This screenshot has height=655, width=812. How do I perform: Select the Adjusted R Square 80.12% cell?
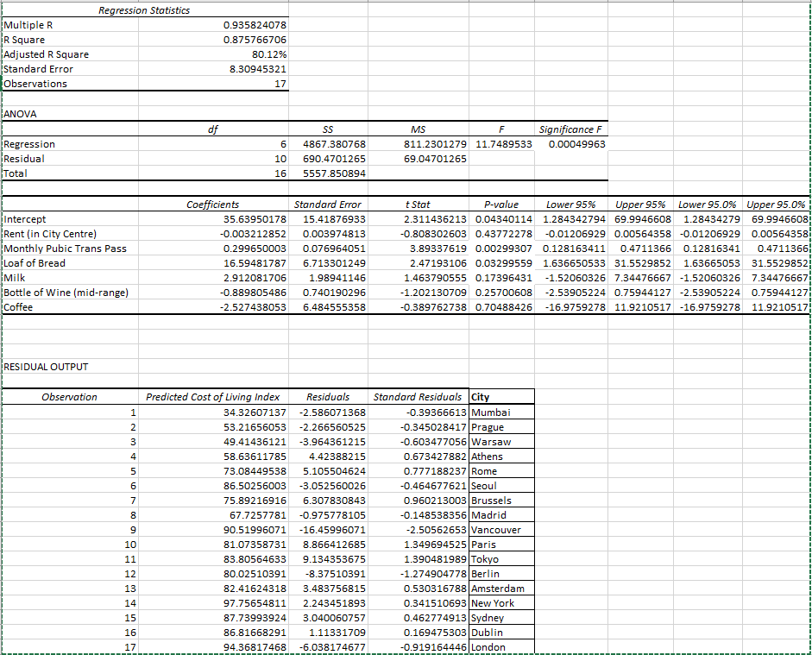(x=213, y=54)
